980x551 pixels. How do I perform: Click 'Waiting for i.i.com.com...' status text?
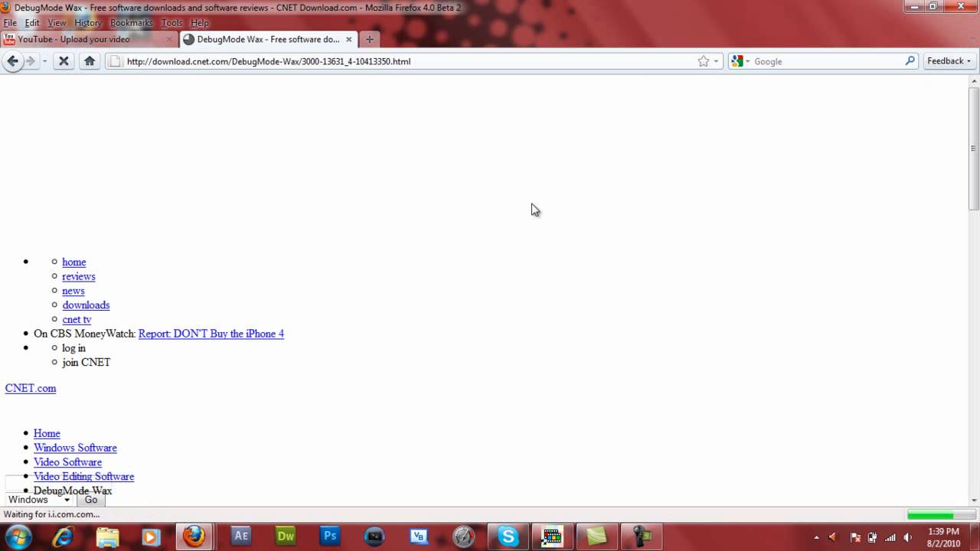[x=52, y=514]
